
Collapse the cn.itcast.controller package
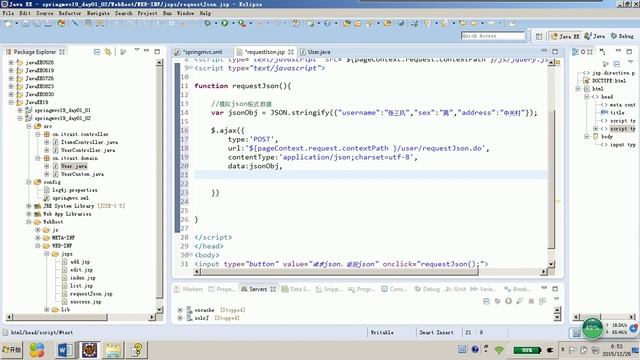click(x=38, y=134)
